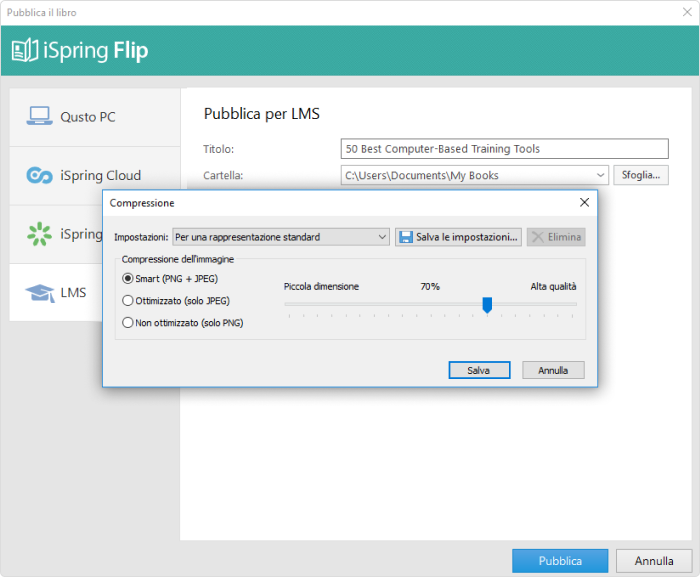Click the Alta qualità label

[x=553, y=286]
